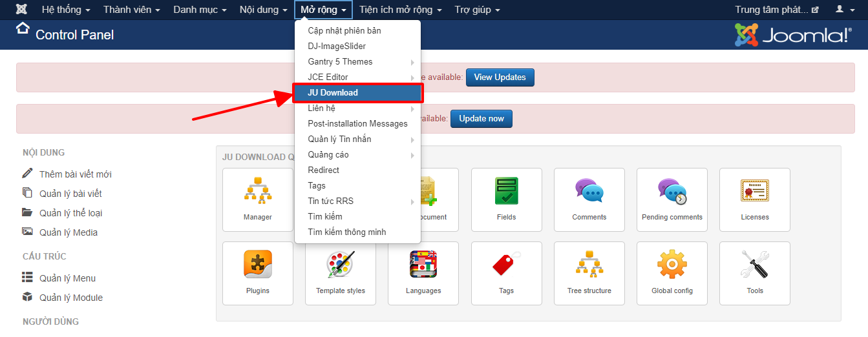Screen dimensions: 868x337
Task: Select Cập nhật phiên bản menu entry
Action: [357, 31]
